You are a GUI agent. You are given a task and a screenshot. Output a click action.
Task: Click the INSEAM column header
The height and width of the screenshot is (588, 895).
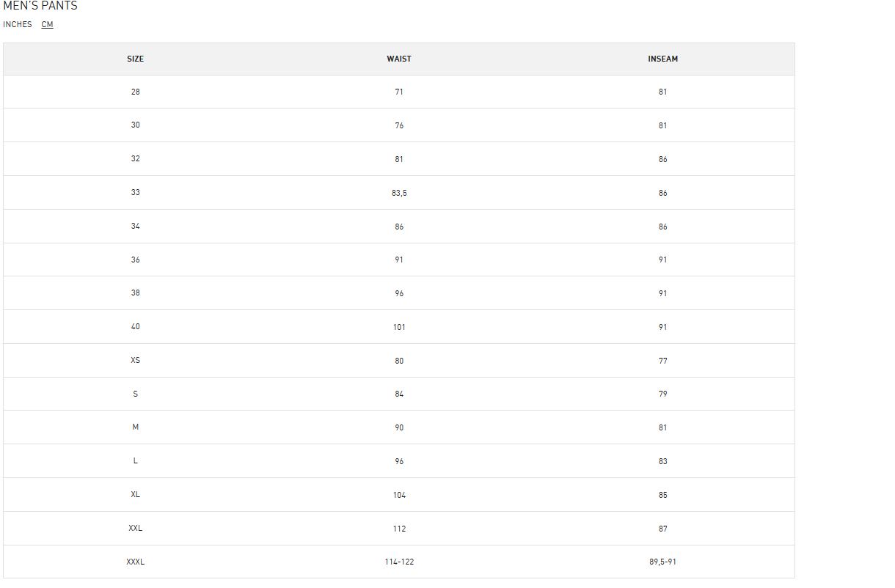point(663,59)
